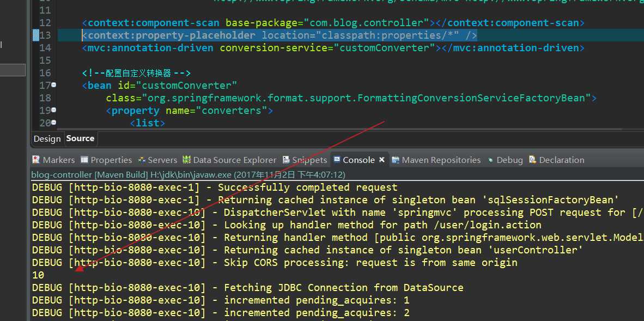Switch to the Design tab
This screenshot has width=644, height=321.
(47, 138)
